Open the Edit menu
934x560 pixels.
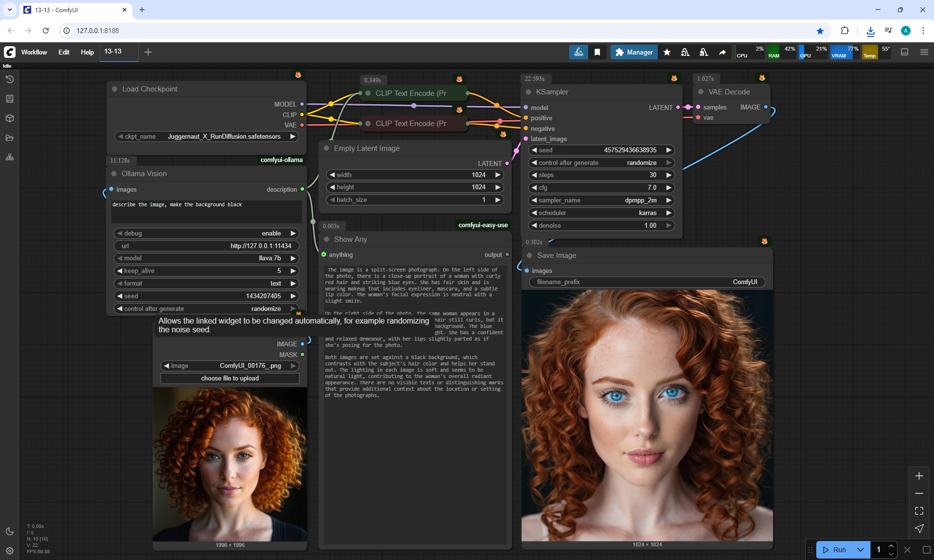(x=64, y=52)
